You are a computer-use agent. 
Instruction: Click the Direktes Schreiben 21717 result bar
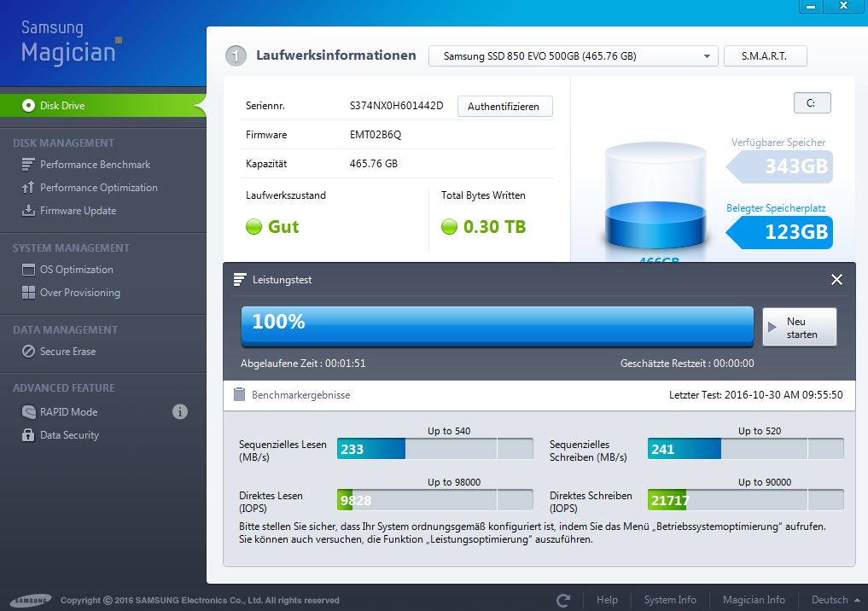pos(746,500)
